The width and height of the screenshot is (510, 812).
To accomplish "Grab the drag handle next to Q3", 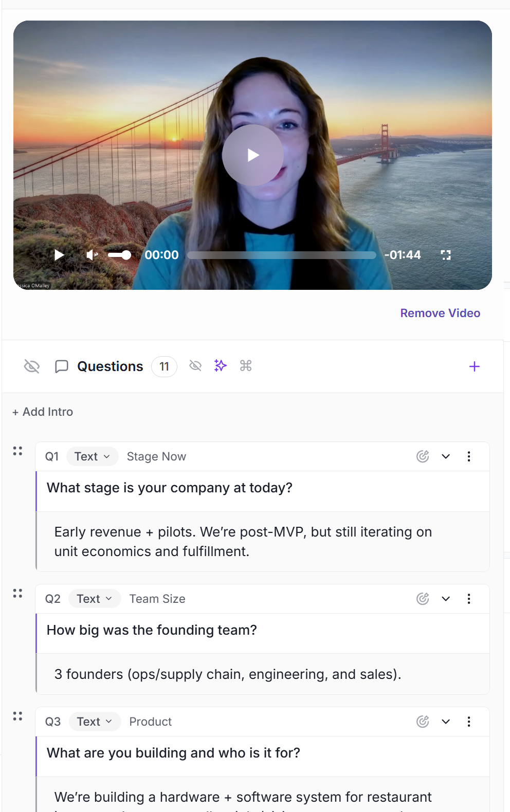I will 17,716.
